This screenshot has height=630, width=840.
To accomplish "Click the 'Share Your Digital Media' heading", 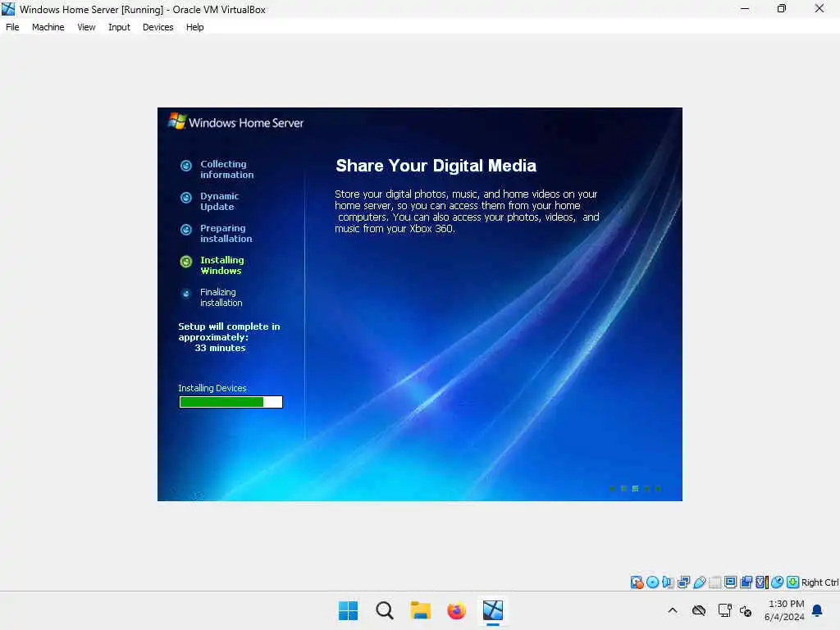I will 436,166.
